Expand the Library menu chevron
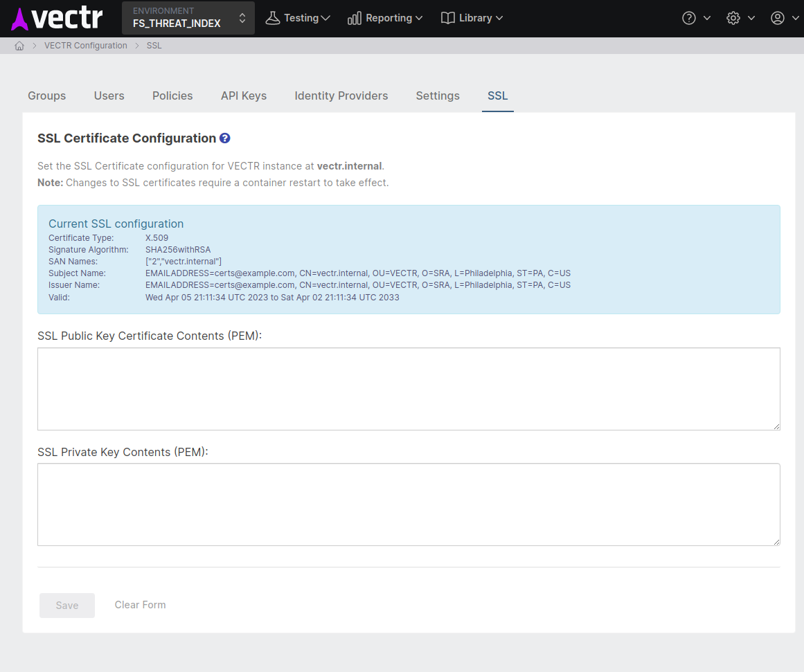This screenshot has width=804, height=672. point(499,18)
